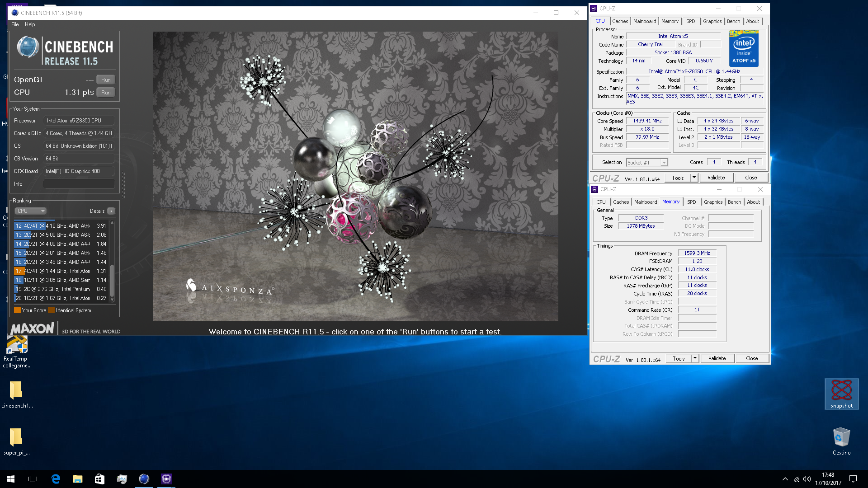Click Close button in bottom CPU-Z window
Image resolution: width=868 pixels, height=488 pixels.
pyautogui.click(x=752, y=359)
